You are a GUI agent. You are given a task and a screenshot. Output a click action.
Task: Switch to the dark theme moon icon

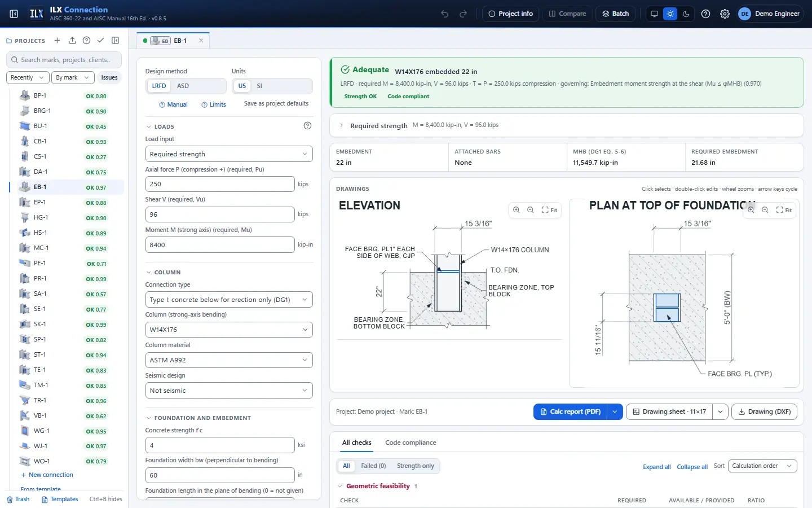[686, 14]
